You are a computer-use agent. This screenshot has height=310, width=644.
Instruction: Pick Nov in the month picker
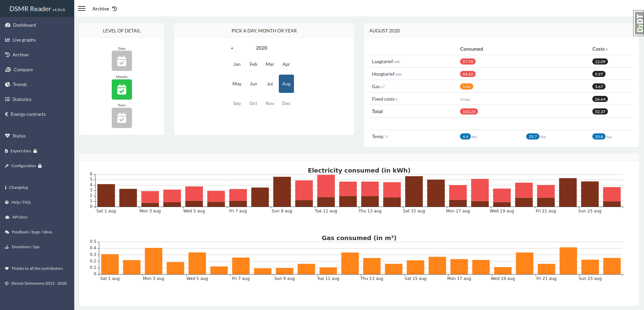pyautogui.click(x=270, y=103)
